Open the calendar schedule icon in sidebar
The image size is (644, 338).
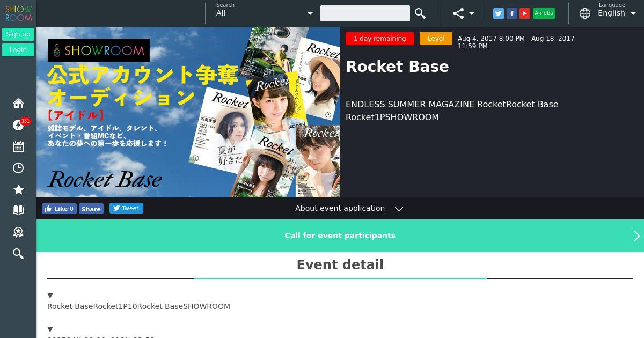[18, 146]
